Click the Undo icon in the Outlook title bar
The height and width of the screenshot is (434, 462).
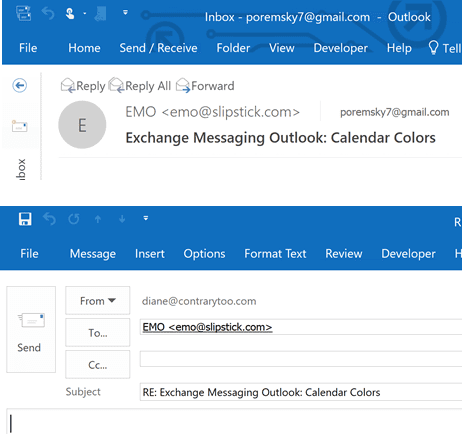(48, 13)
